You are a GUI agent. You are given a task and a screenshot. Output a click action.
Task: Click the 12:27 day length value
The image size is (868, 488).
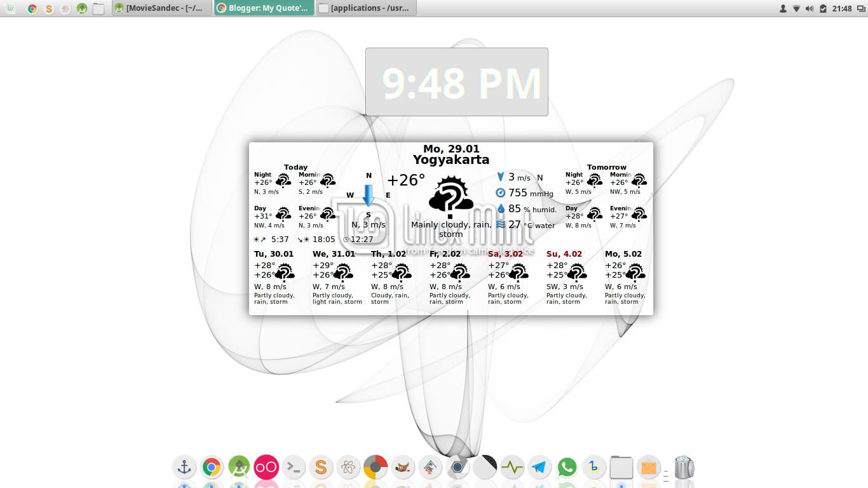(362, 240)
